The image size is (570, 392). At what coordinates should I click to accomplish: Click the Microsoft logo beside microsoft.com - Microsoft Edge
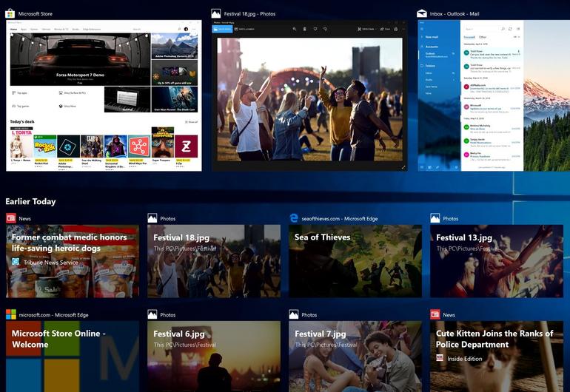pyautogui.click(x=11, y=314)
